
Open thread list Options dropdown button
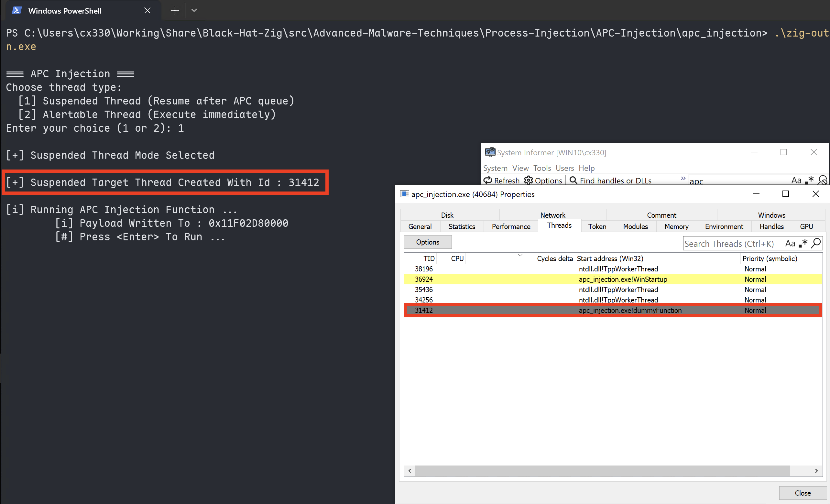pos(428,242)
